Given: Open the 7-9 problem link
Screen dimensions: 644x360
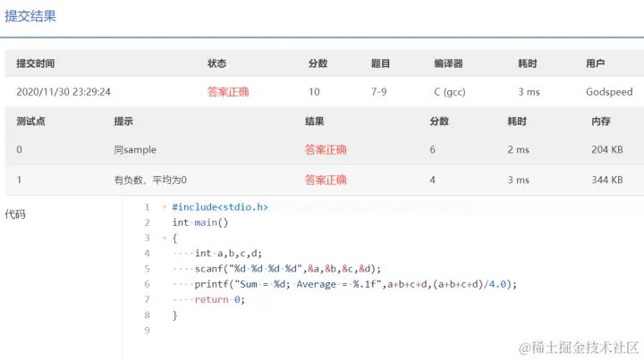Looking at the screenshot, I should coord(378,92).
